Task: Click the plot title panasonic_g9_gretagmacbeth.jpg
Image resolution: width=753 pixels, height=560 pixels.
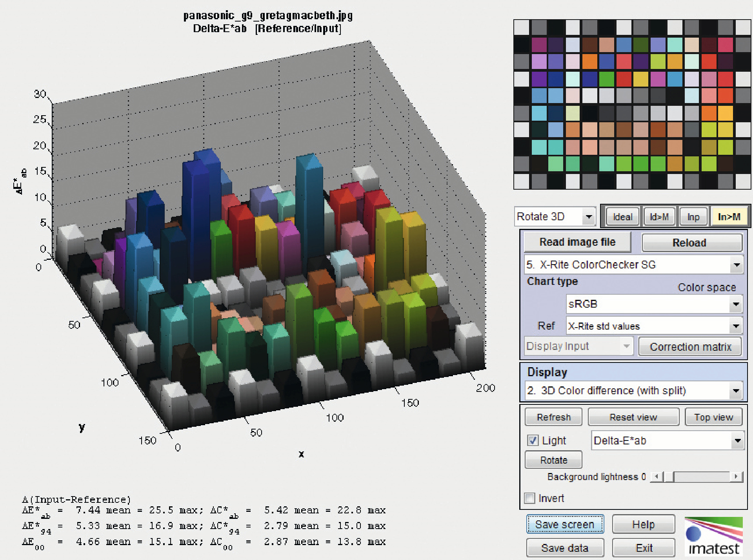Action: (268, 16)
